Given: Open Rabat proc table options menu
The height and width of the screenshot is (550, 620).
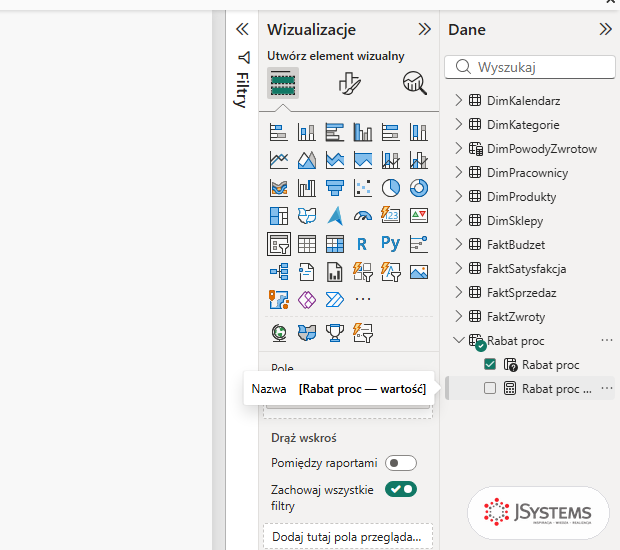Looking at the screenshot, I should click(x=607, y=340).
